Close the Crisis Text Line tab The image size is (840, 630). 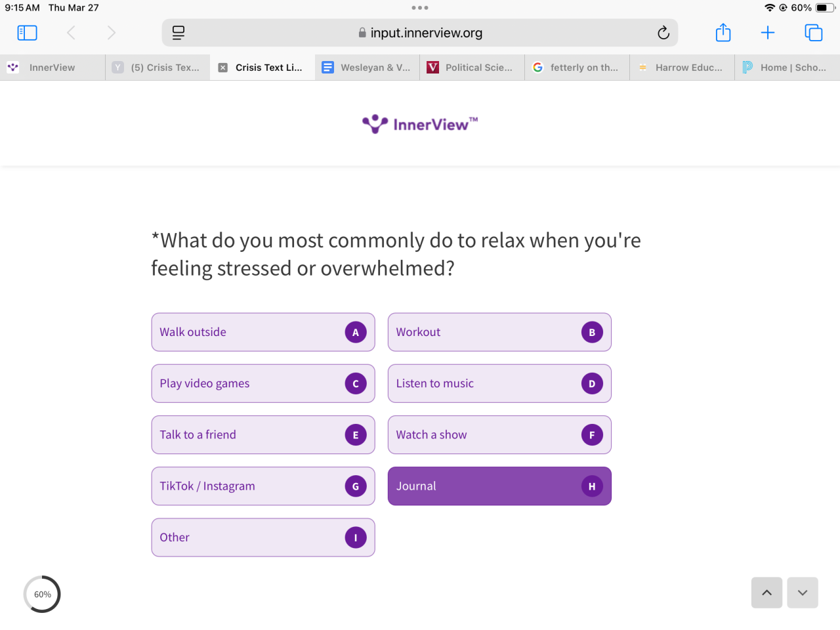[223, 68]
